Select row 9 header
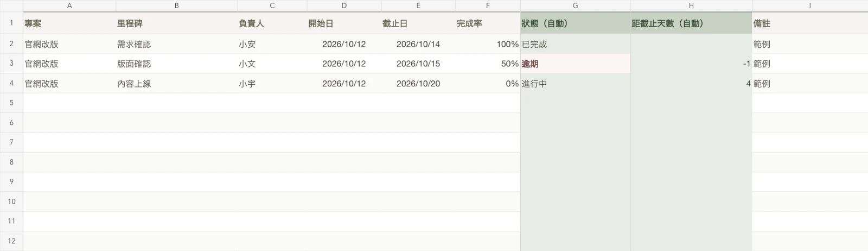The width and height of the screenshot is (868, 251). [11, 181]
